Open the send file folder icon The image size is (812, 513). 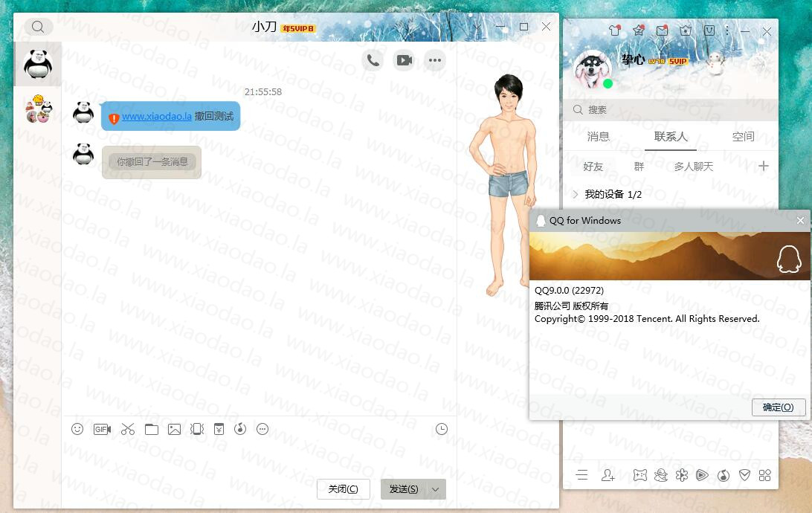(x=152, y=429)
